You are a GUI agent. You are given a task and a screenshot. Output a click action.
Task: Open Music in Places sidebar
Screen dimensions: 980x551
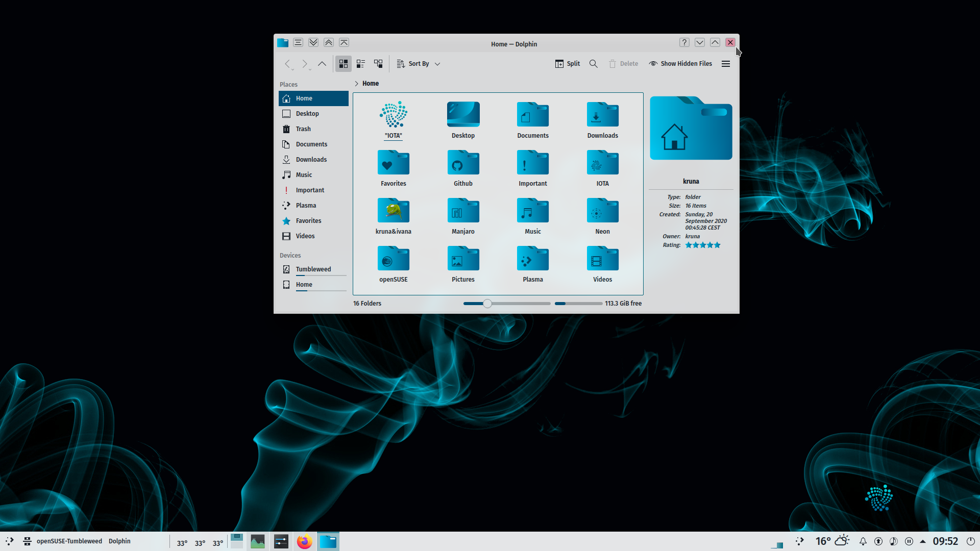coord(313,175)
